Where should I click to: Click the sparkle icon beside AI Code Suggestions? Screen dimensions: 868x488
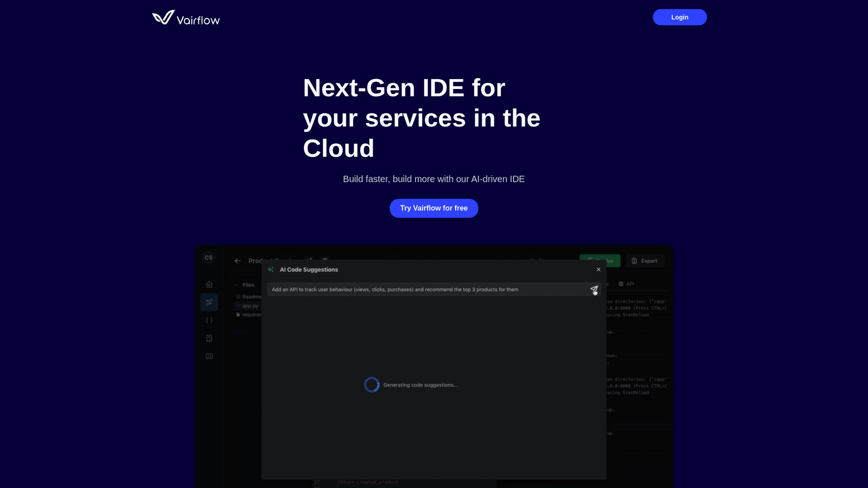coord(271,269)
